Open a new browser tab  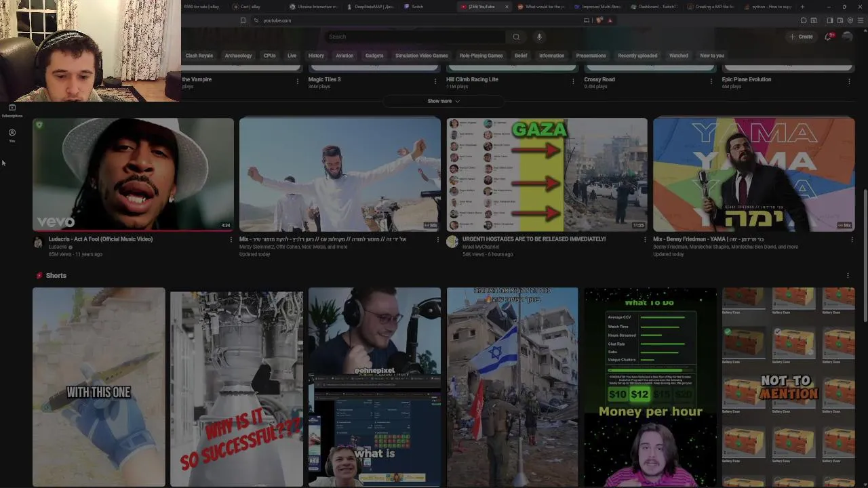(x=802, y=7)
